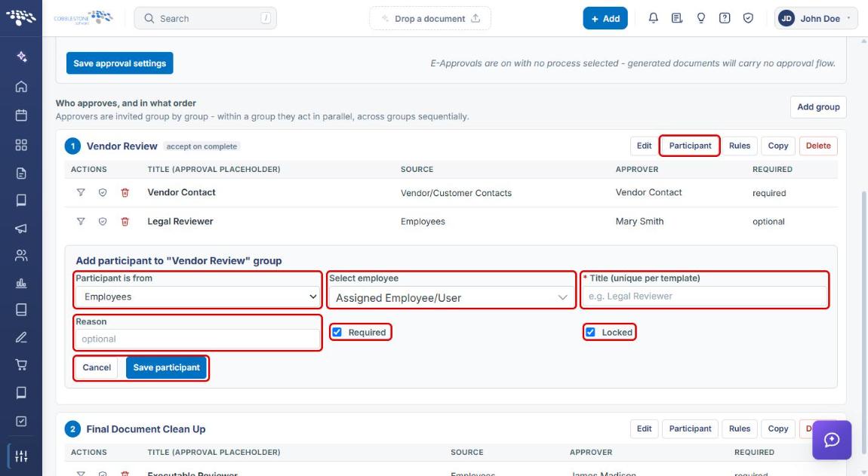
Task: Cancel adding the participant
Action: (97, 367)
